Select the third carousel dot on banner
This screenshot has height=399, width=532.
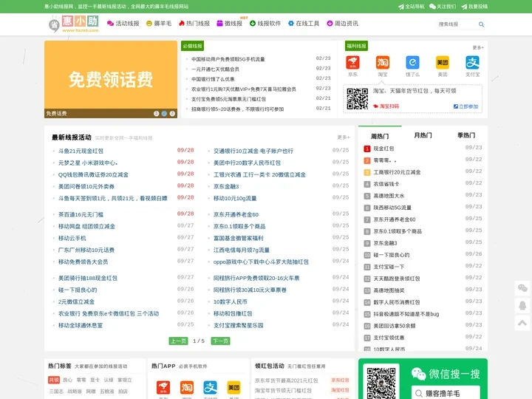172,114
